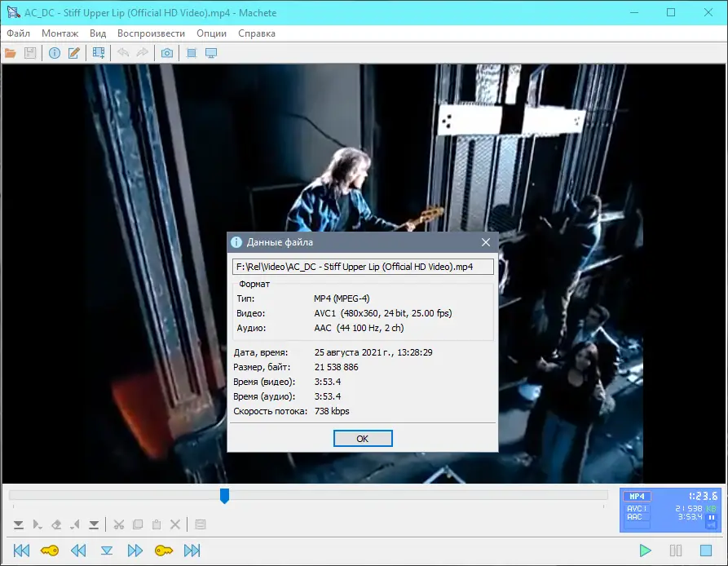Click the Machete app icon in title bar
Screen dimensions: 728x566
tap(13, 12)
